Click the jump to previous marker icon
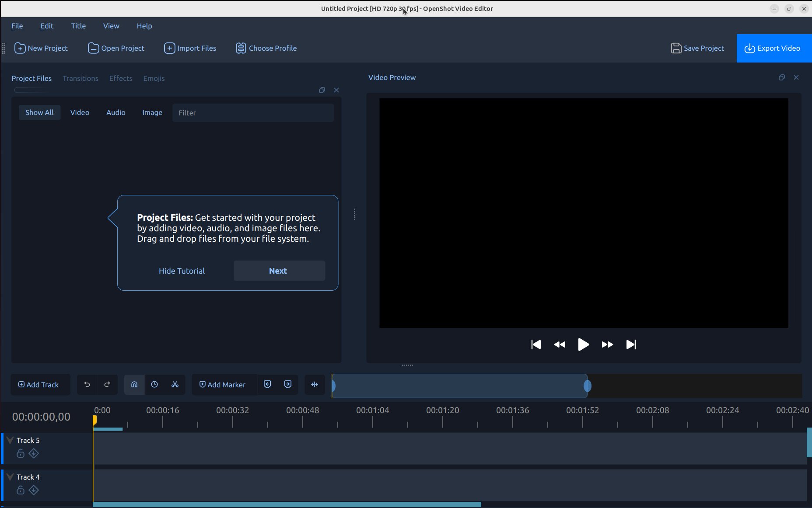The width and height of the screenshot is (812, 508). point(267,385)
